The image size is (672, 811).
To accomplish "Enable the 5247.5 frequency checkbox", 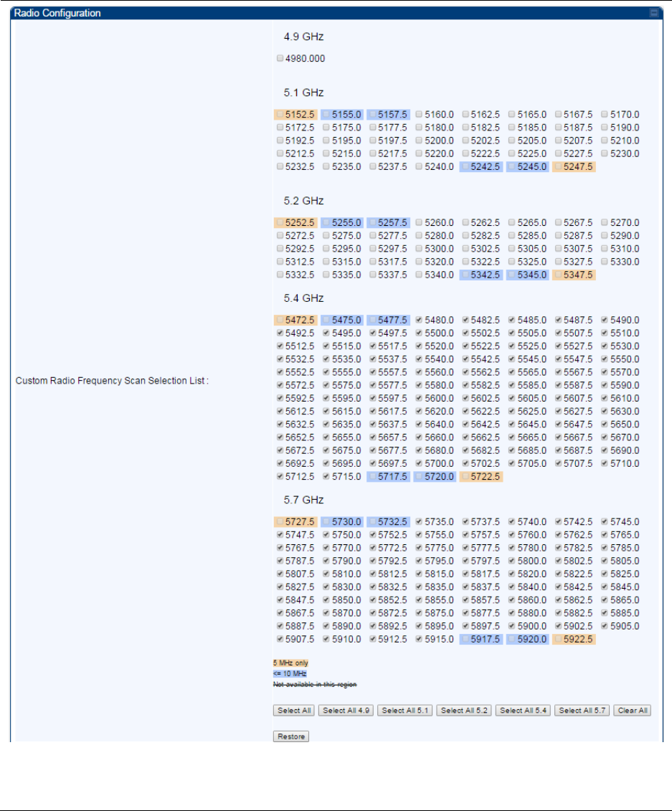I will pyautogui.click(x=558, y=166).
